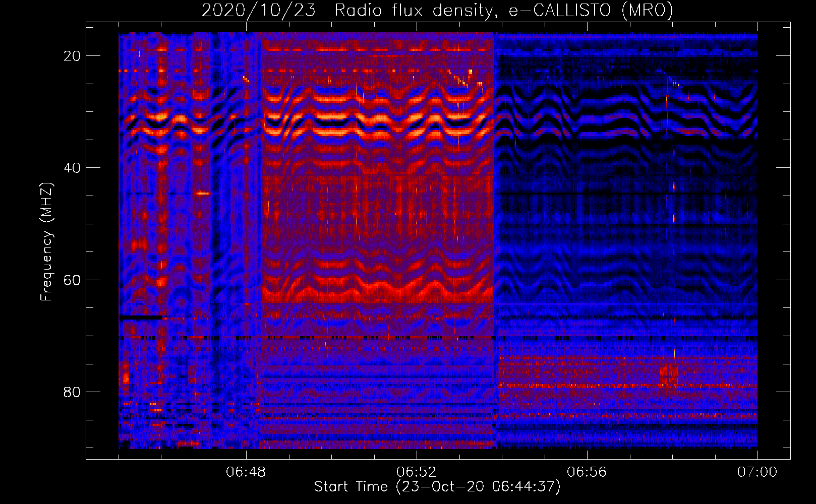This screenshot has height=504, width=816.
Task: Click the 80 MHz frequency tick label
Action: coord(72,392)
